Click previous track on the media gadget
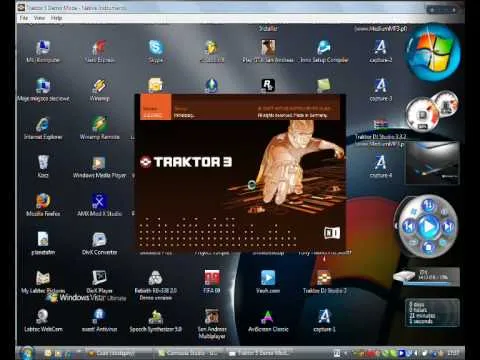This screenshot has width=480, height=360. pyautogui.click(x=409, y=227)
